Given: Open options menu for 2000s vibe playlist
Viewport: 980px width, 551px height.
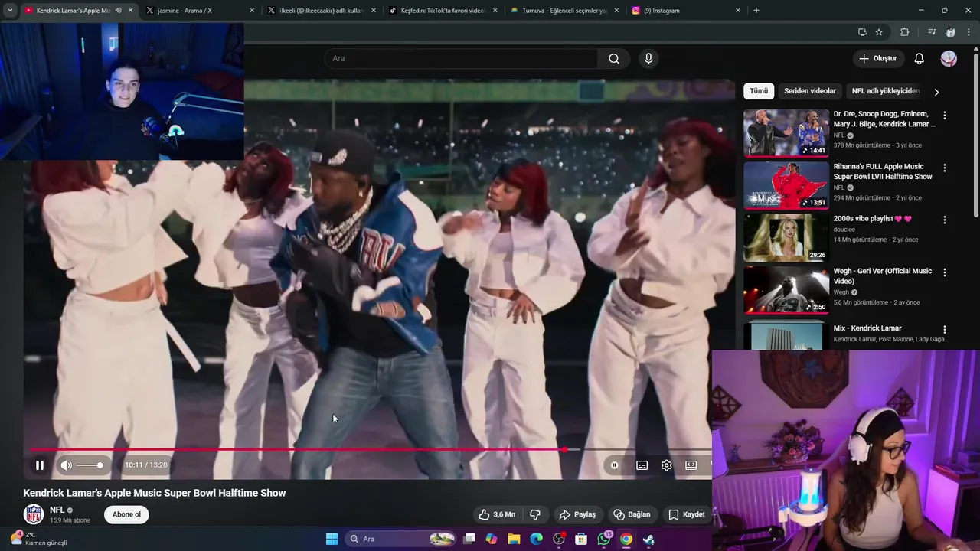Looking at the screenshot, I should 945,220.
